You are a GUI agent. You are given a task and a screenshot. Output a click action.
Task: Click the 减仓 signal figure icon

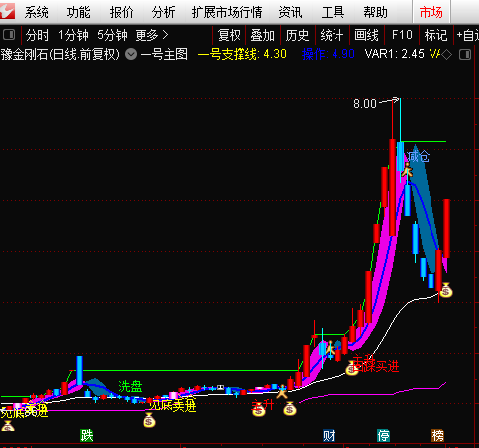click(407, 170)
